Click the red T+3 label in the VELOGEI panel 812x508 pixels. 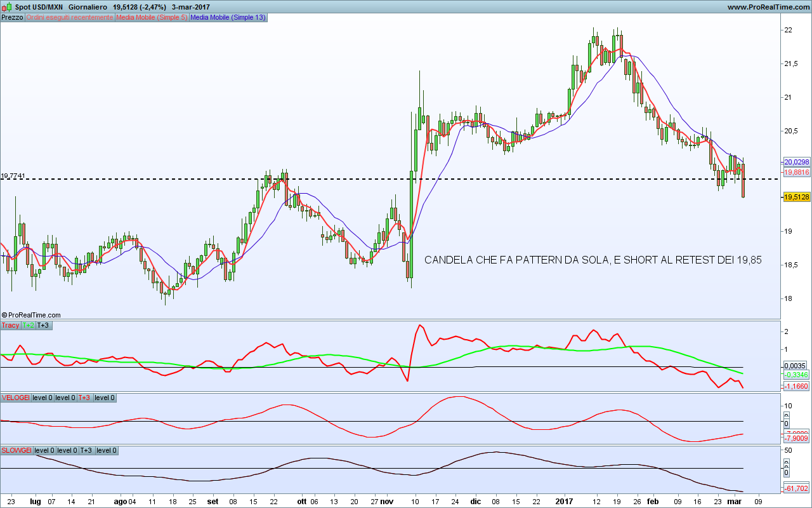[84, 398]
